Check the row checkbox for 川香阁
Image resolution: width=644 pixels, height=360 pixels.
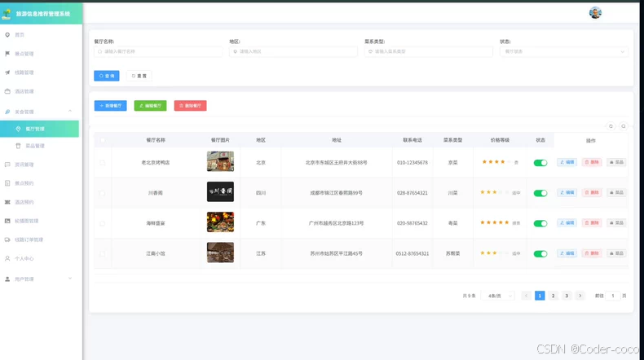coord(102,193)
